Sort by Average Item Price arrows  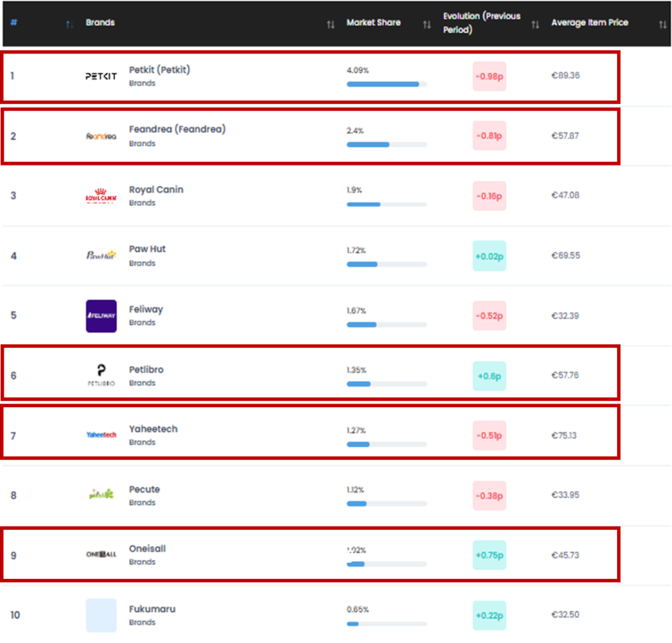[x=662, y=25]
